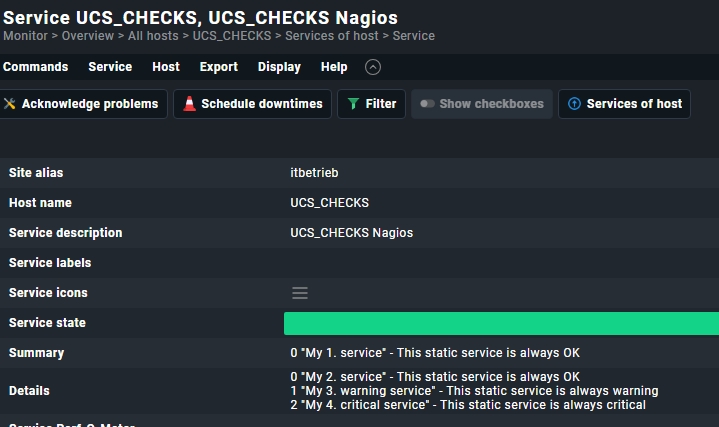The width and height of the screenshot is (719, 427).
Task: Click the Acknowledge problems hammer icon
Action: 9,104
